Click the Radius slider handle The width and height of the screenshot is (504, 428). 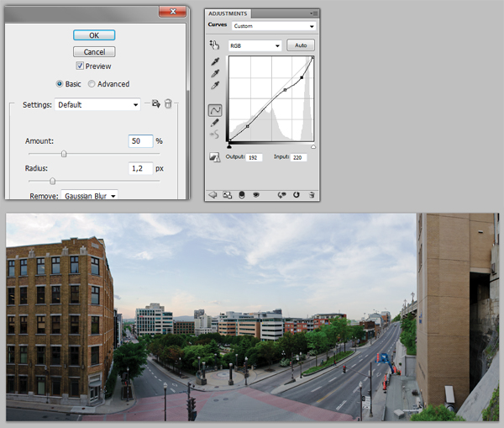(52, 181)
